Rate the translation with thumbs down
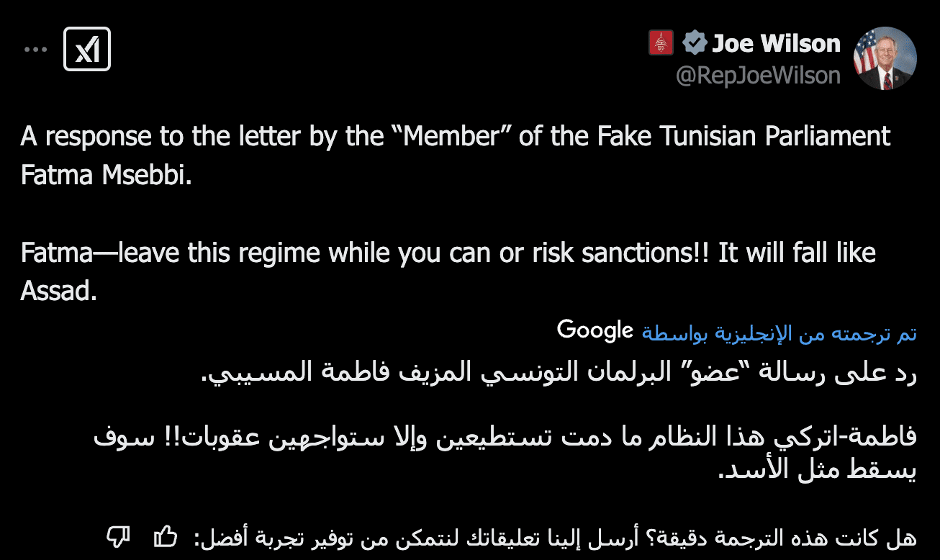This screenshot has height=560, width=940. (x=118, y=536)
